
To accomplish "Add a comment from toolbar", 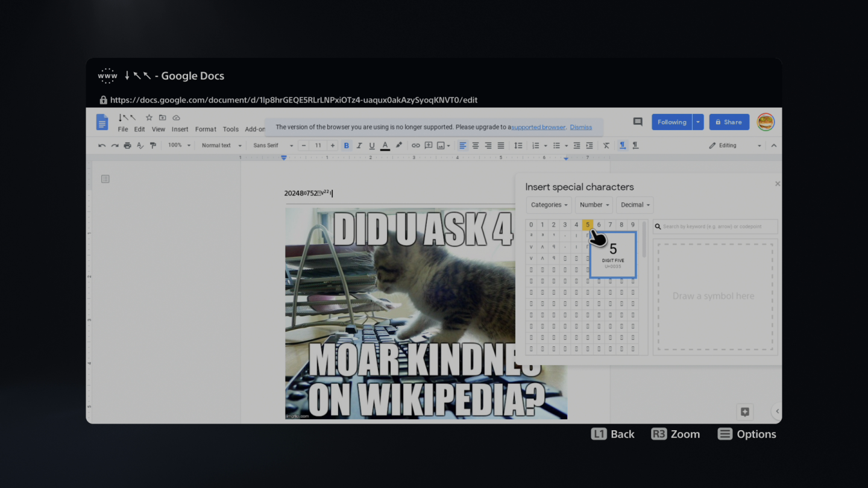I will [x=429, y=145].
